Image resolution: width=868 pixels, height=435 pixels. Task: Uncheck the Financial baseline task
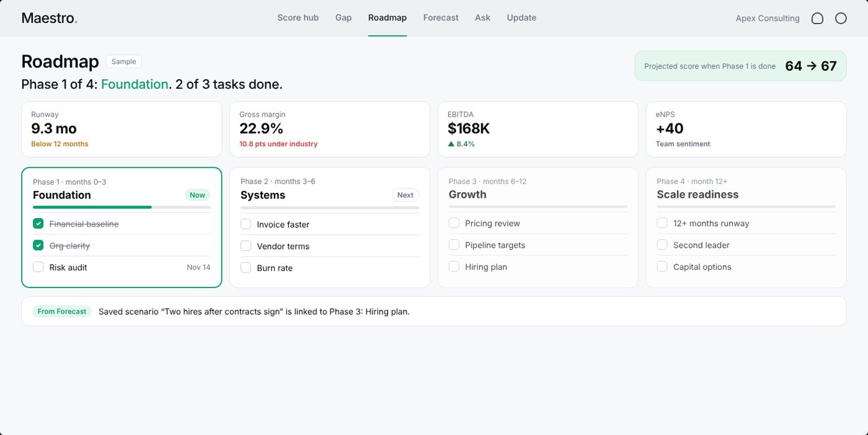click(38, 224)
